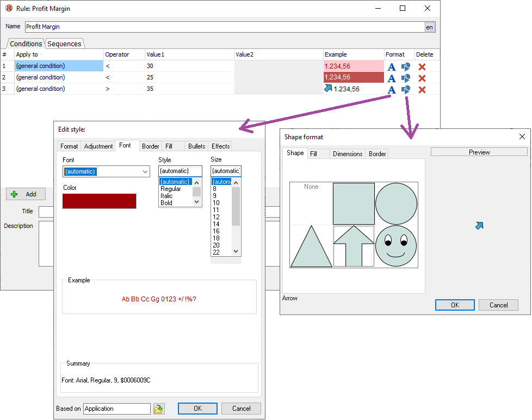Open the Bullets tab in Edit style
The height and width of the screenshot is (420, 532).
[197, 146]
